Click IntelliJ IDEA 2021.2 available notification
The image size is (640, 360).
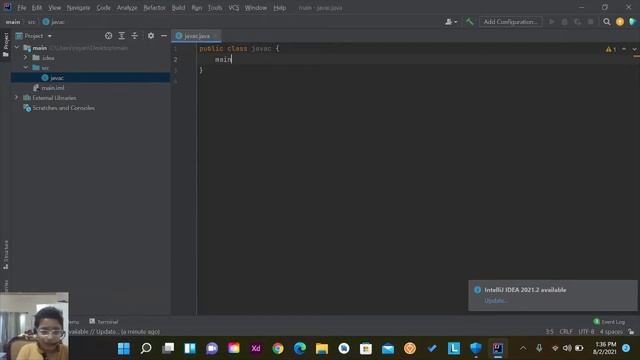tap(525, 290)
